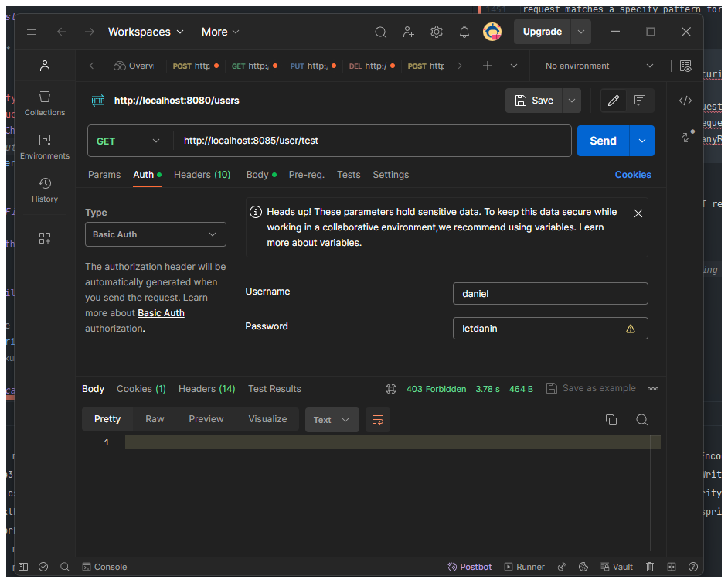The height and width of the screenshot is (583, 728).
Task: Select the Visualize response view
Action: click(267, 419)
